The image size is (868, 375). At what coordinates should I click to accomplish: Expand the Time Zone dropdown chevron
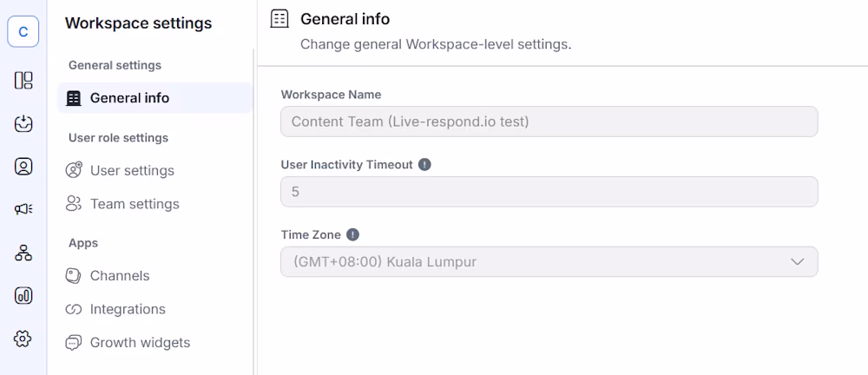(x=797, y=261)
